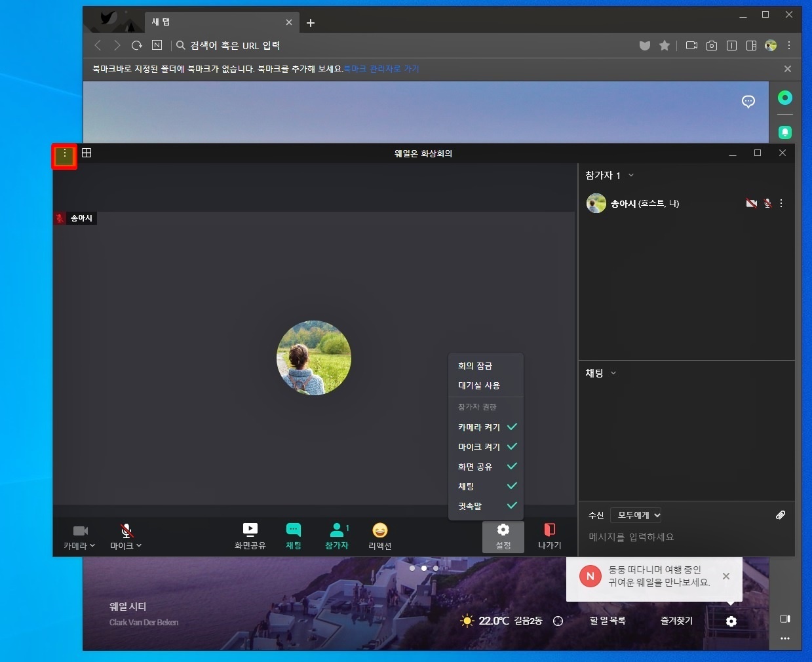Click the location target icon beside weather
Screen dimensions: 812x662
[558, 621]
